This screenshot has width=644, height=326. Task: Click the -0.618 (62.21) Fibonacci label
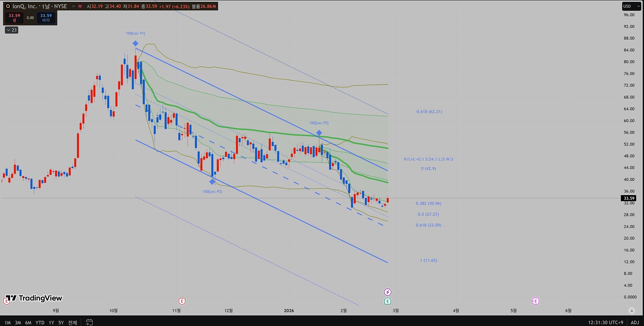point(428,111)
